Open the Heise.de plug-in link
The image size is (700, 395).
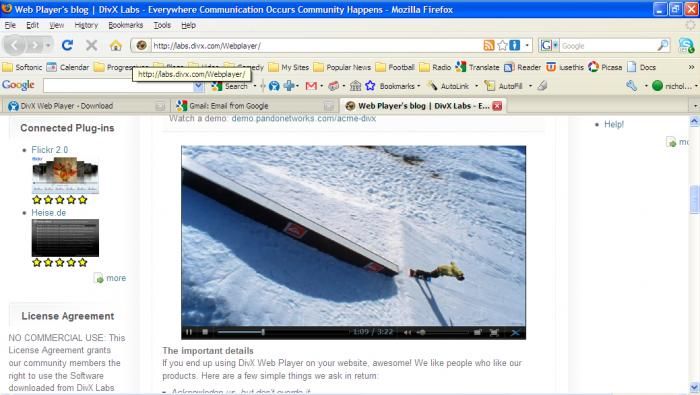pyautogui.click(x=48, y=213)
